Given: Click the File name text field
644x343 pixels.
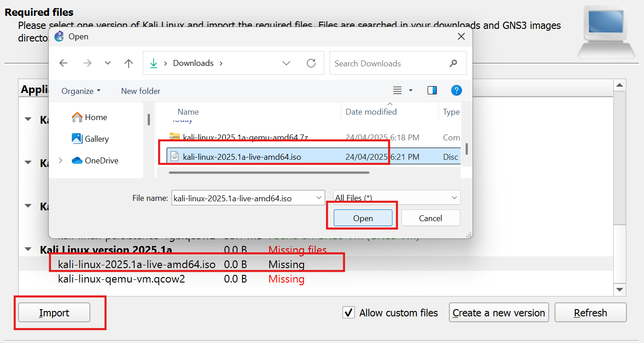Looking at the screenshot, I should click(243, 198).
